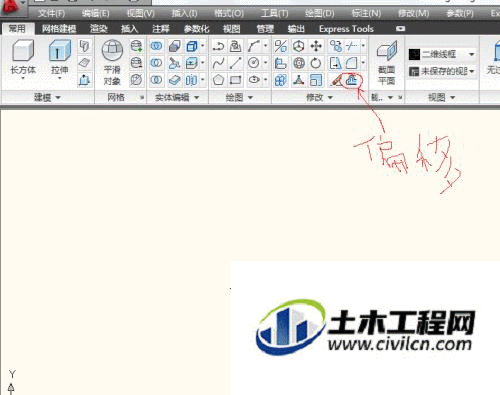Click the Polyline draw tool
The height and width of the screenshot is (395, 500).
[218, 46]
